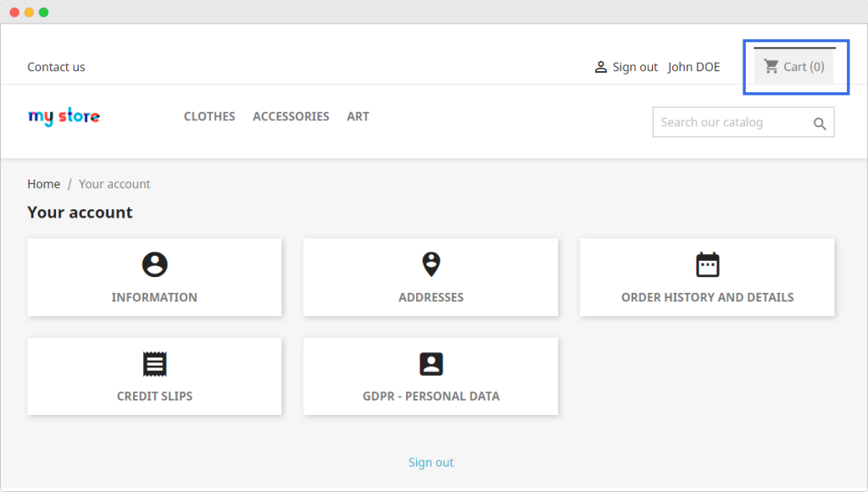Open the Contact us link
This screenshot has width=868, height=492.
pyautogui.click(x=56, y=67)
